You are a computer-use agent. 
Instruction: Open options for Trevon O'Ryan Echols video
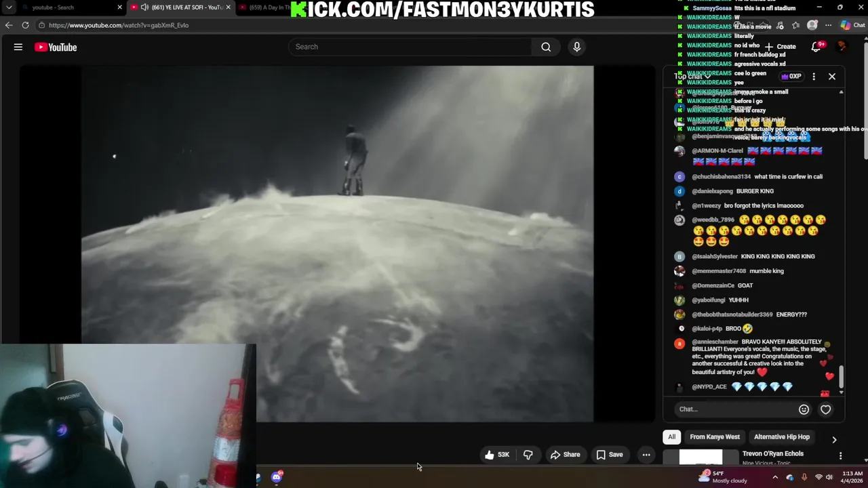(x=841, y=456)
